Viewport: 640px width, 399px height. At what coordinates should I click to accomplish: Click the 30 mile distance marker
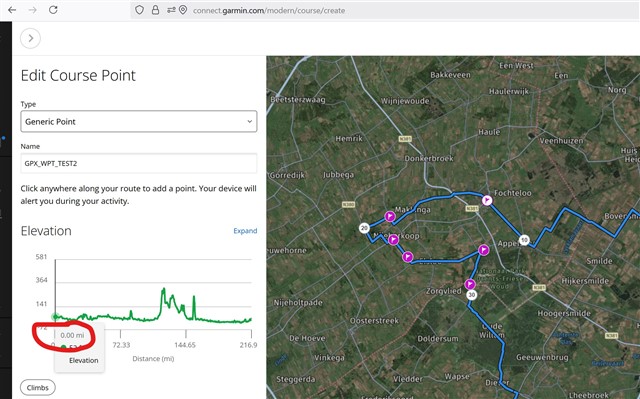(471, 295)
